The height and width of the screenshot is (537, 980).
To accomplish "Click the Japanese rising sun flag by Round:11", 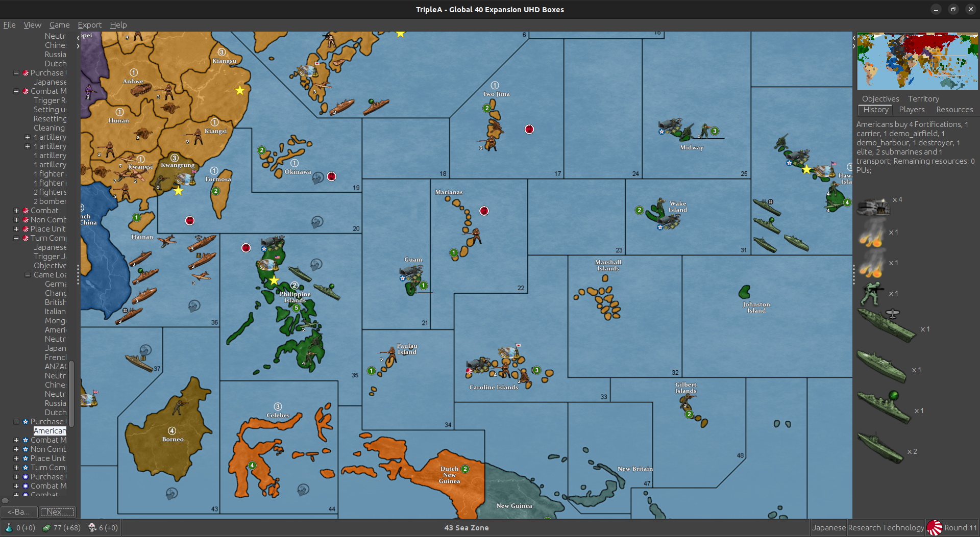I will [x=935, y=528].
